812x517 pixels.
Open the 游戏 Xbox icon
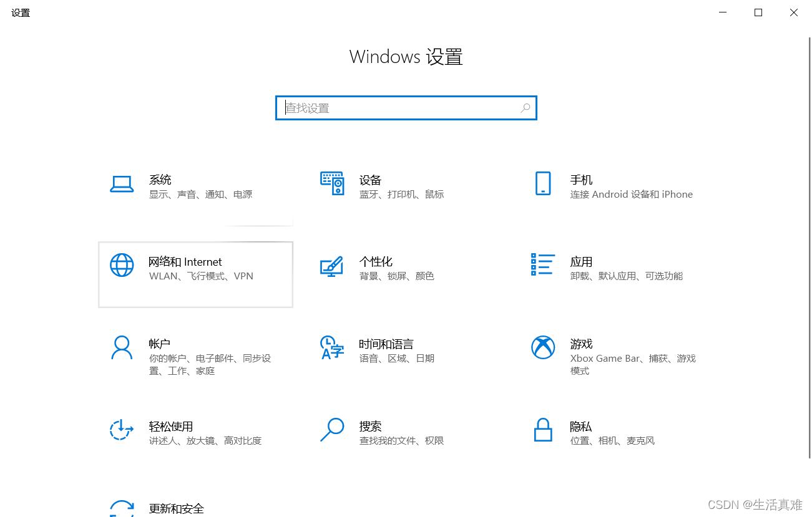pos(543,347)
